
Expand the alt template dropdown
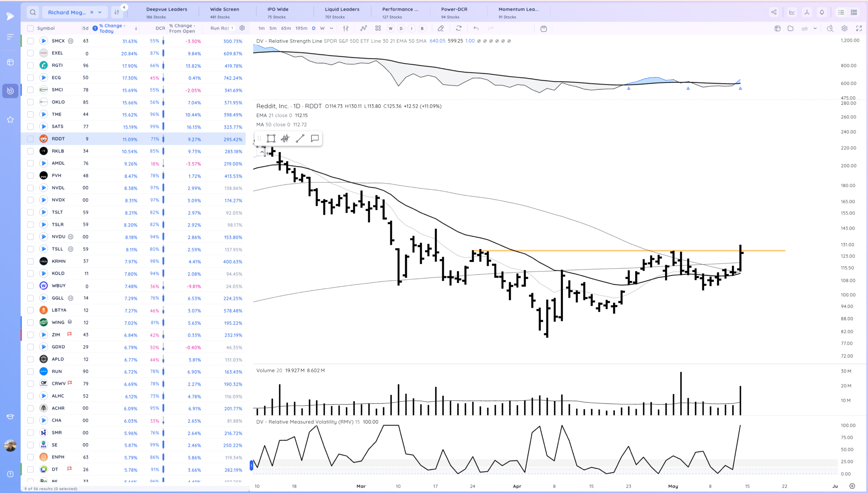[x=815, y=28]
